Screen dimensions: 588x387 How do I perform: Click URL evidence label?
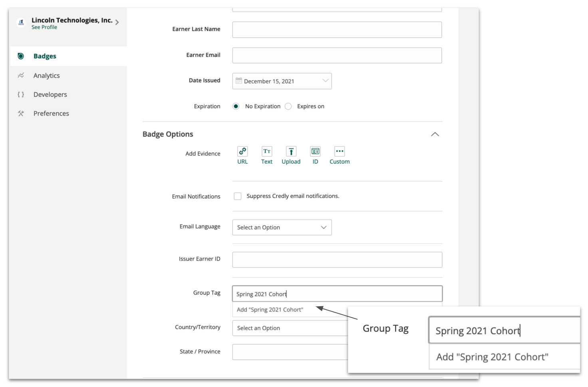242,162
